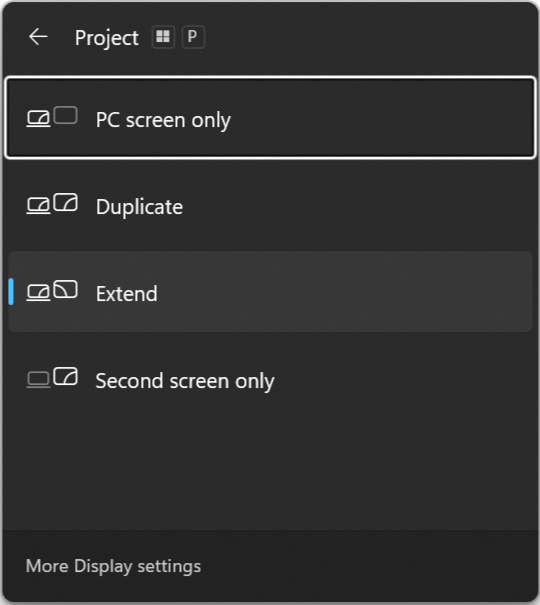The height and width of the screenshot is (605, 540).
Task: Click the Extend label text
Action: [x=127, y=294]
